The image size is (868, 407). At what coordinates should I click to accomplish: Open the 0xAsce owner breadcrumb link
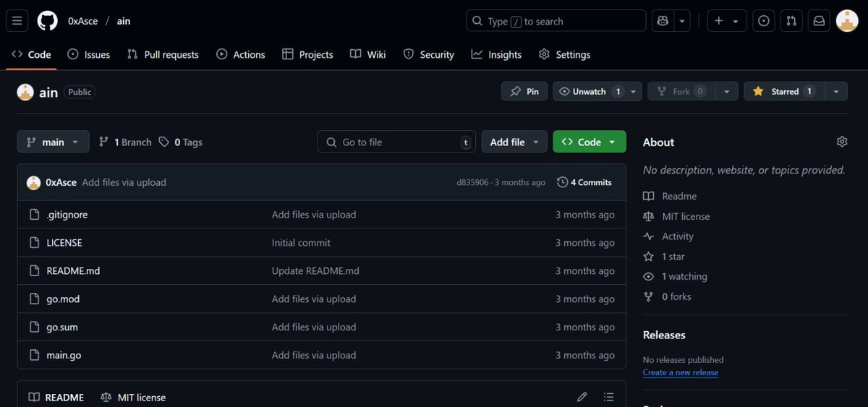click(82, 21)
